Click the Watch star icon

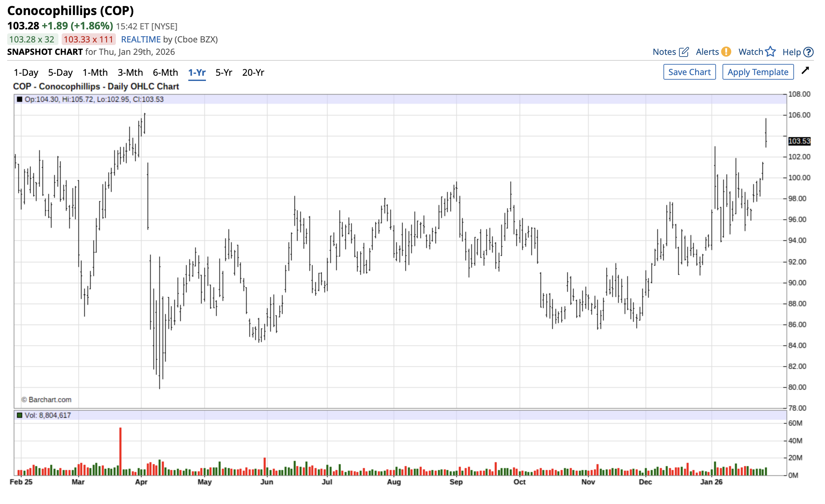click(x=770, y=52)
